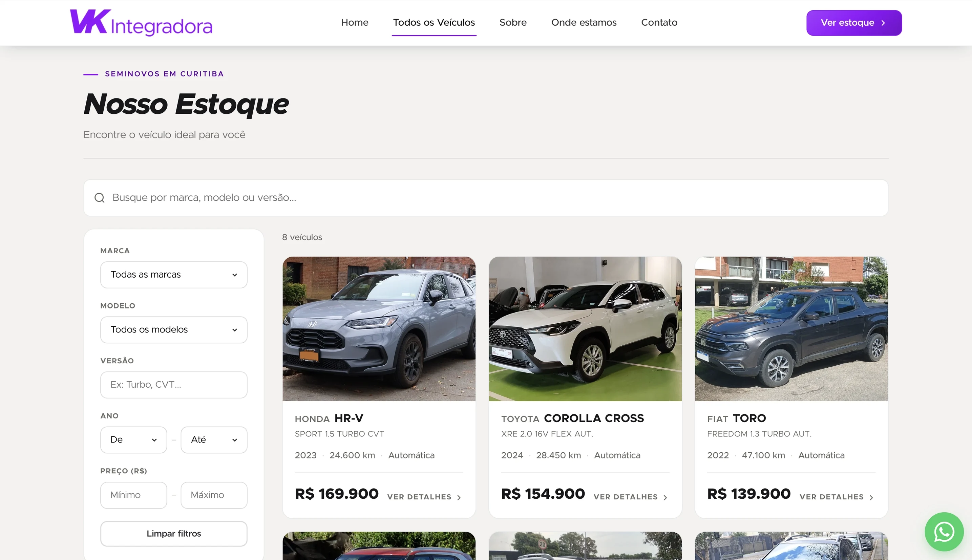
Task: Click the 47.100 km mileage text
Action: click(x=763, y=455)
